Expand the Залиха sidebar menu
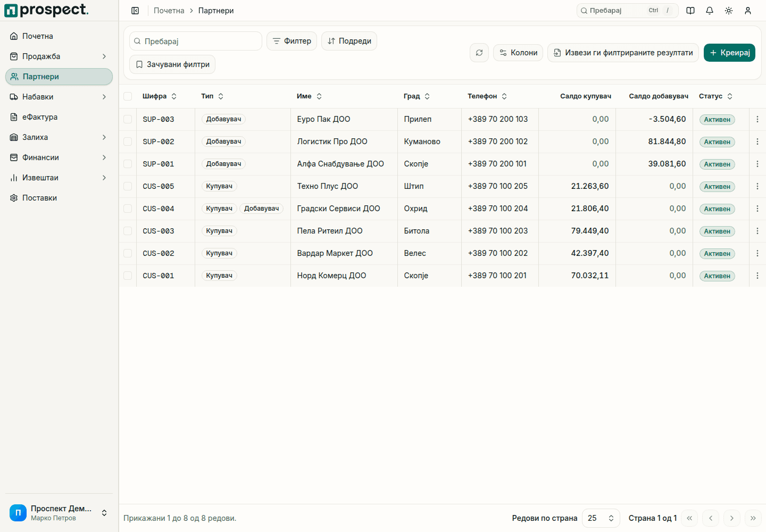This screenshot has height=532, width=766. coord(59,137)
